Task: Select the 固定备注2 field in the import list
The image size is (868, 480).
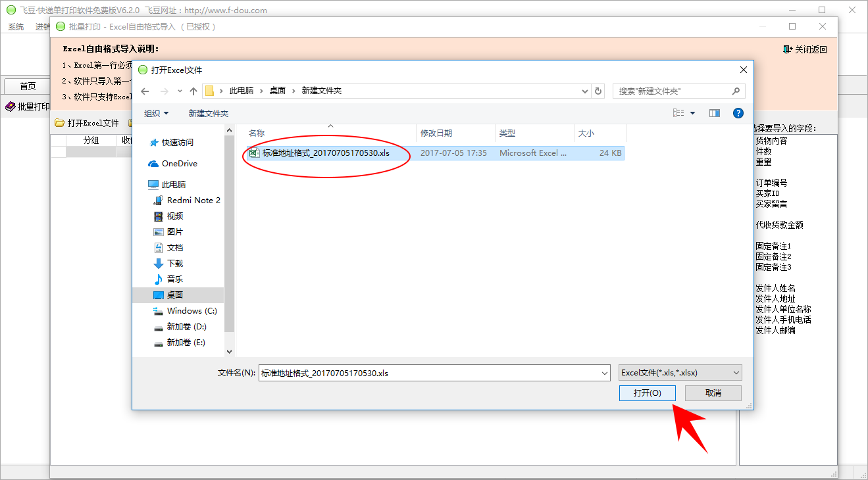Action: [x=773, y=256]
